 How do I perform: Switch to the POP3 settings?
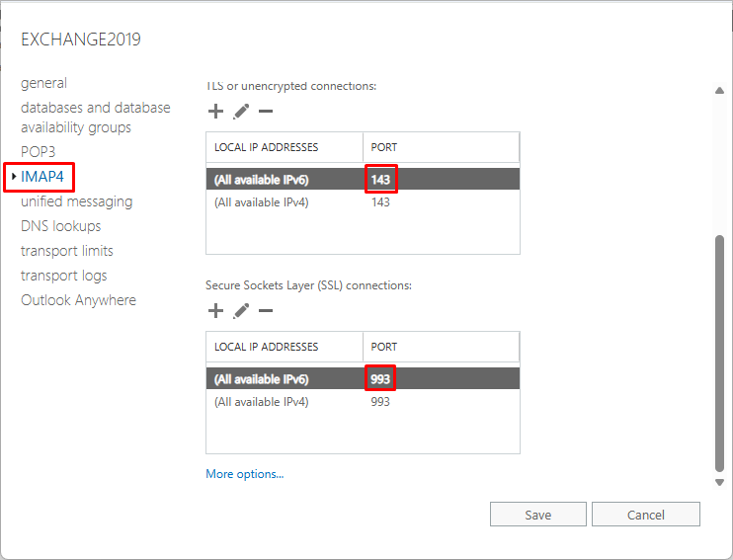(39, 152)
